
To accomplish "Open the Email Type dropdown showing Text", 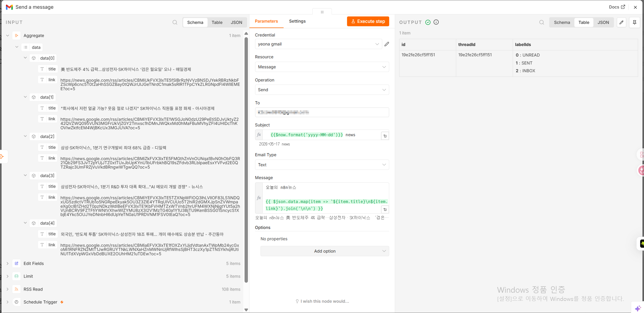I will click(322, 165).
